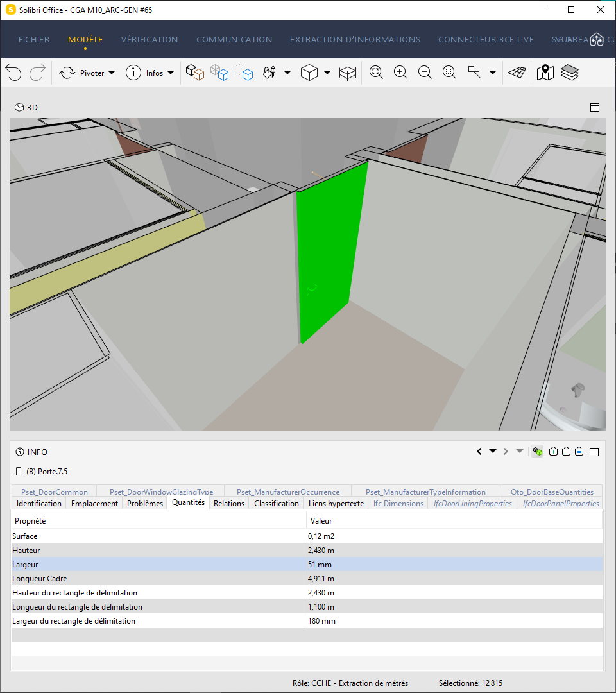Click the undo arrow in toolbar
This screenshot has height=693, width=616.
point(13,73)
